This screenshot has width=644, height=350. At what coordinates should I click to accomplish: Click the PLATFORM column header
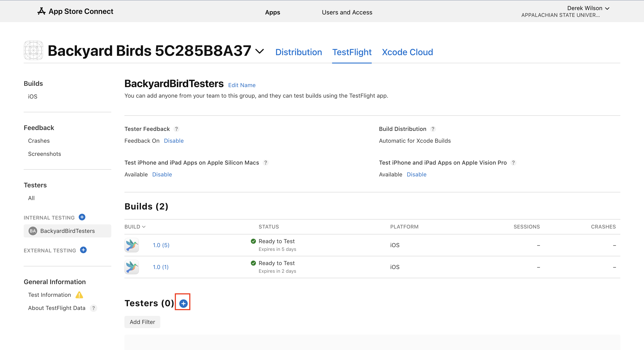click(404, 227)
